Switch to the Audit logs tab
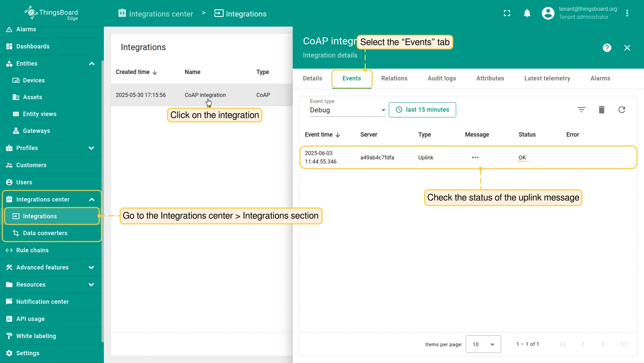Viewport: 644px width, 363px height. click(442, 78)
